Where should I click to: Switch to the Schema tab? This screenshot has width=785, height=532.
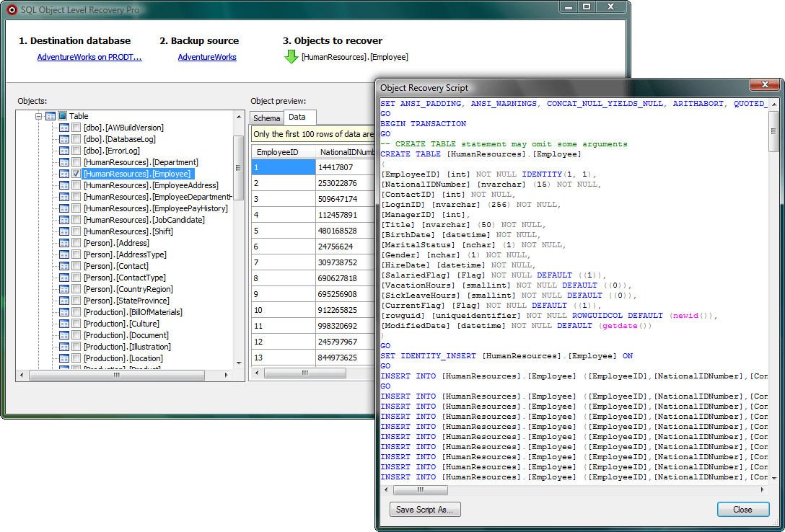[x=266, y=117]
